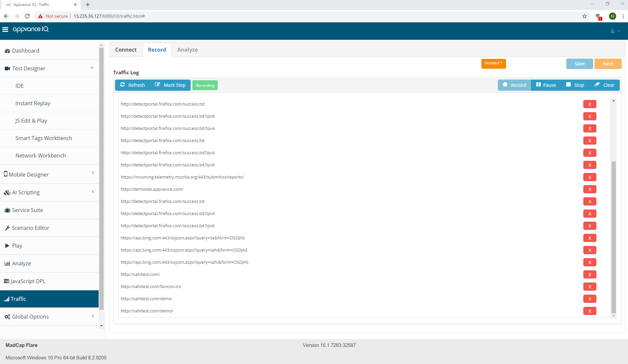Open a new browser tab
This screenshot has width=628, height=364.
[x=88, y=5]
